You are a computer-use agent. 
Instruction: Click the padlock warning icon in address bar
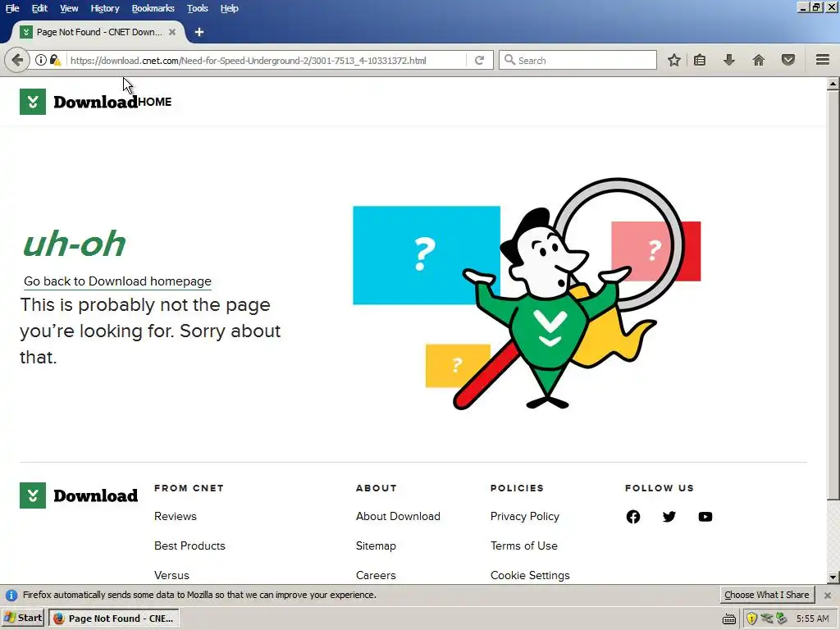(x=55, y=60)
